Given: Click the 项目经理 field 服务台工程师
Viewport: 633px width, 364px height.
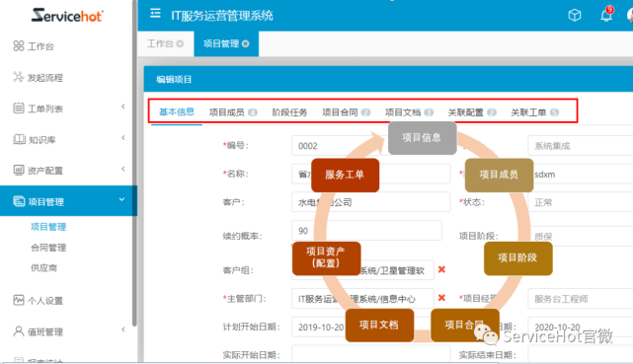Looking at the screenshot, I should pyautogui.click(x=580, y=299).
